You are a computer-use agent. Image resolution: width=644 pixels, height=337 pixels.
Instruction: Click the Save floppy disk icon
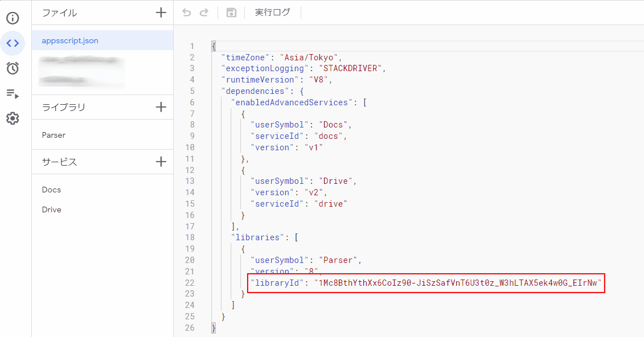coord(231,13)
